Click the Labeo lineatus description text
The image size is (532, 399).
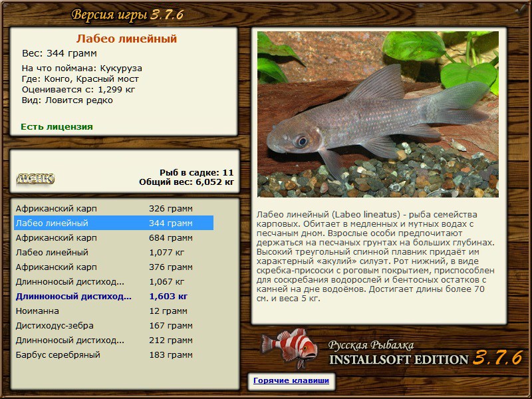375,257
